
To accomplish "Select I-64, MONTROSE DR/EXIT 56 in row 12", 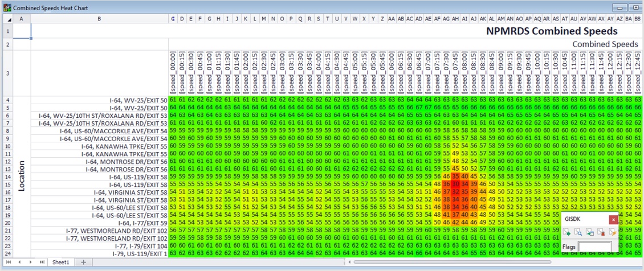I will tap(99, 162).
